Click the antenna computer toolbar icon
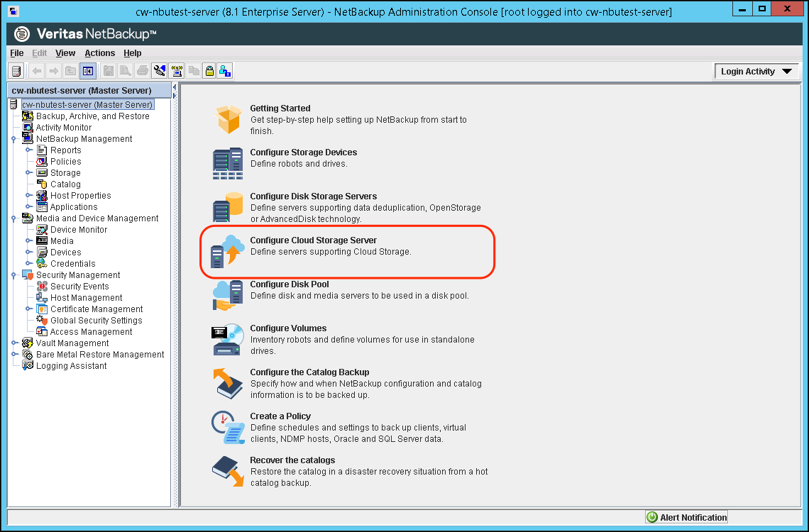 177,71
